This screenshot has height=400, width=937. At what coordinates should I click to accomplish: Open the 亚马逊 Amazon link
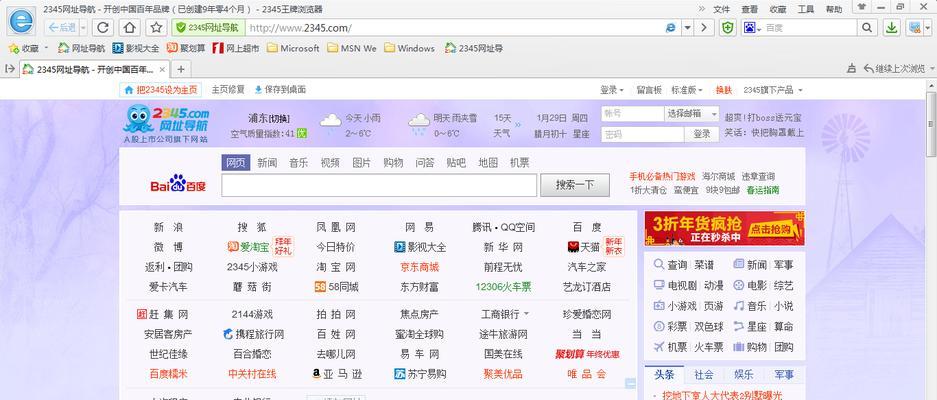tap(337, 374)
